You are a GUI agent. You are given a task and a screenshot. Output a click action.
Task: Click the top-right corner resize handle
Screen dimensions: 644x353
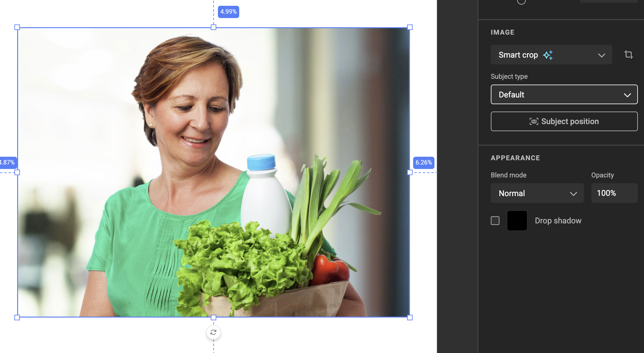click(x=410, y=27)
